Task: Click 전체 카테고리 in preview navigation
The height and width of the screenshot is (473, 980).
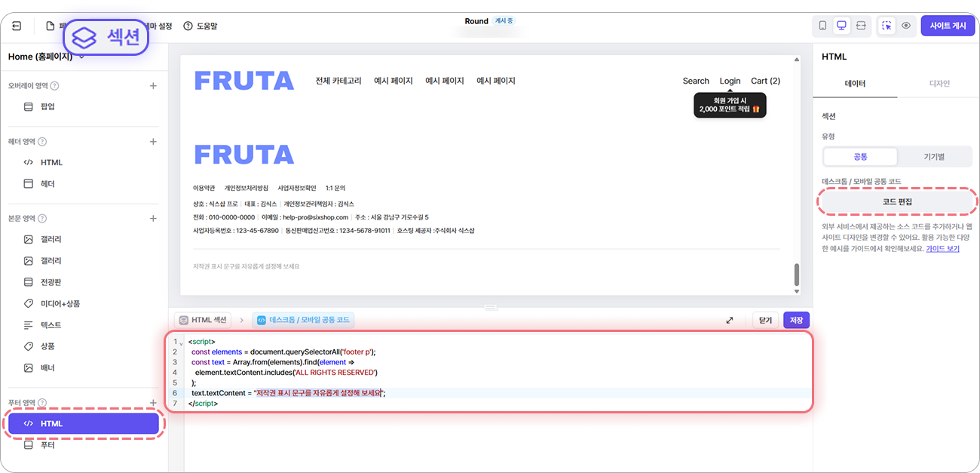Action: point(338,81)
